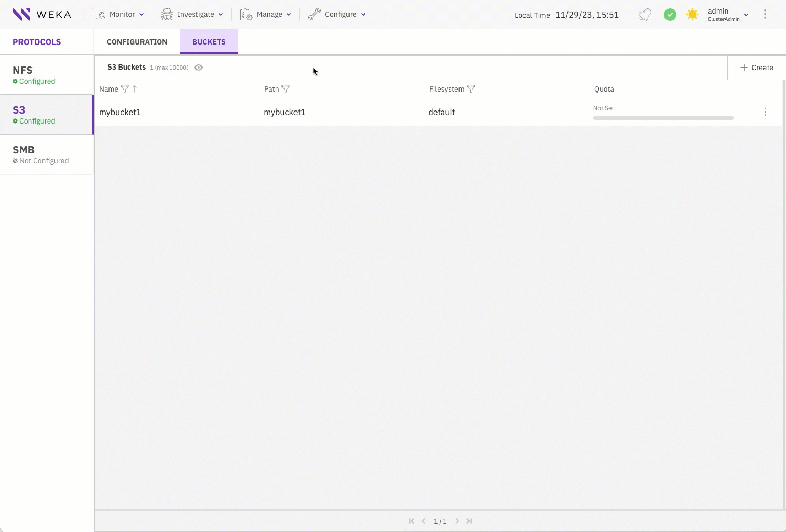Toggle the sun light-mode theme icon
786x532 pixels.
tap(692, 15)
